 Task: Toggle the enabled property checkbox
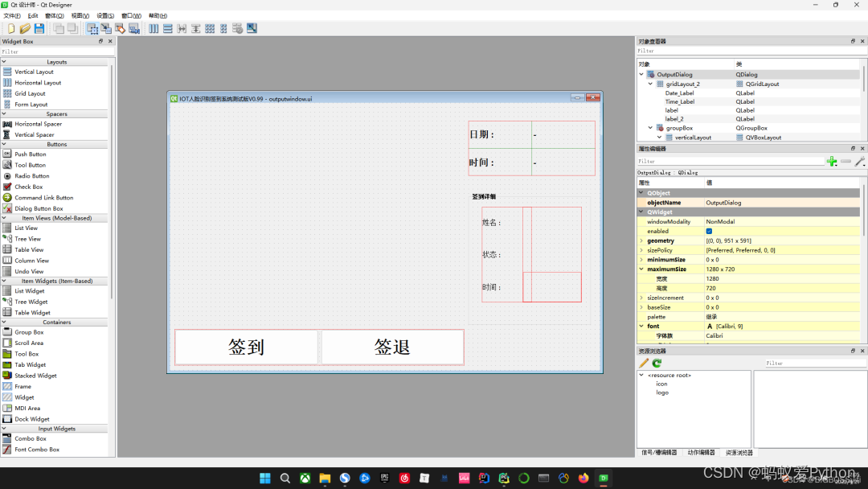point(709,231)
